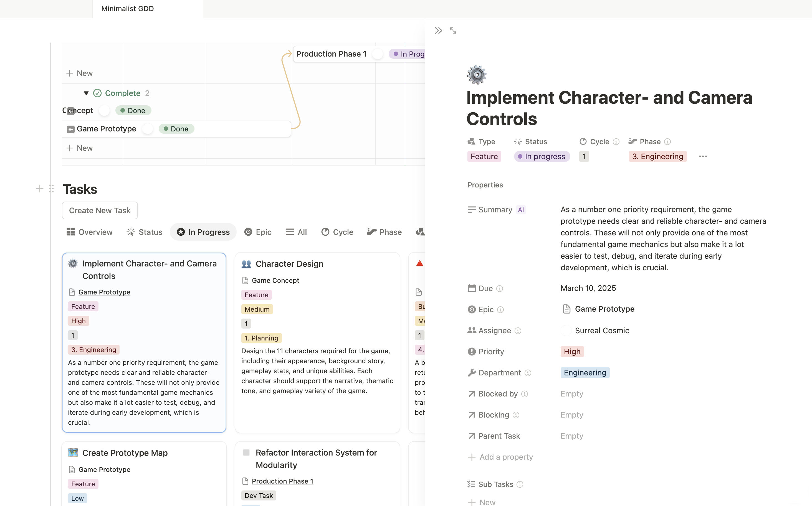Select the In Progress view tab
Image resolution: width=812 pixels, height=506 pixels.
pyautogui.click(x=203, y=232)
